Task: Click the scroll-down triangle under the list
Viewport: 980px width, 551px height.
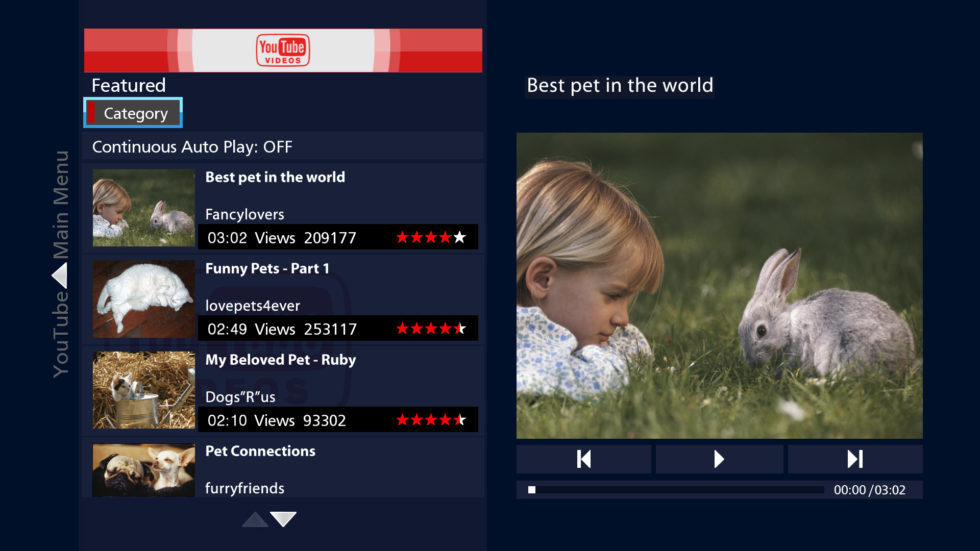Action: coord(283,519)
